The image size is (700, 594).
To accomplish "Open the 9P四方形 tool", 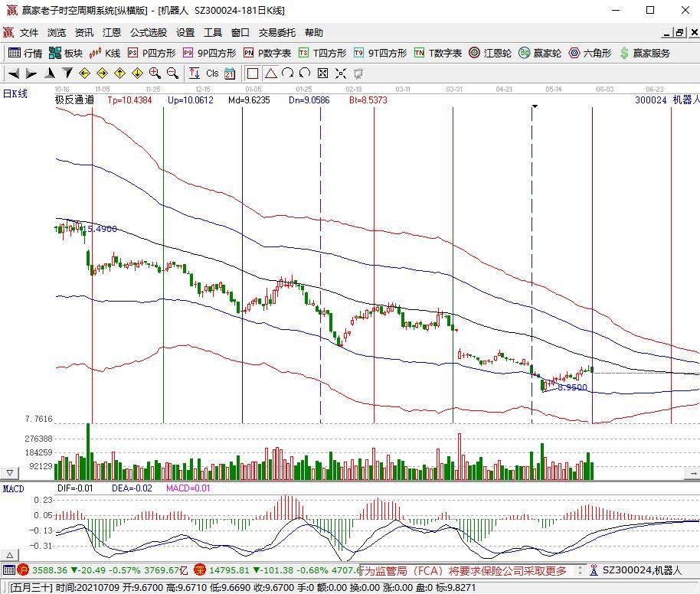I will [209, 53].
